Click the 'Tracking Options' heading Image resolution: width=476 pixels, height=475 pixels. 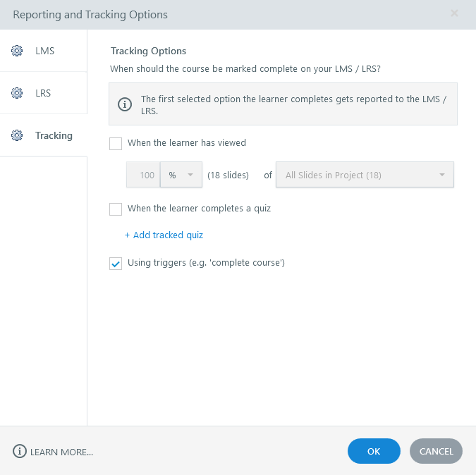click(148, 51)
